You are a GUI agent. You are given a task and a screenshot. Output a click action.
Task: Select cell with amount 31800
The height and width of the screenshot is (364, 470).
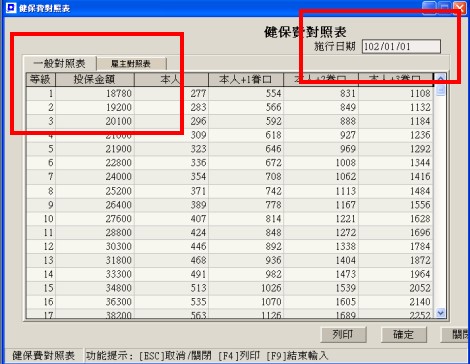[x=95, y=260]
